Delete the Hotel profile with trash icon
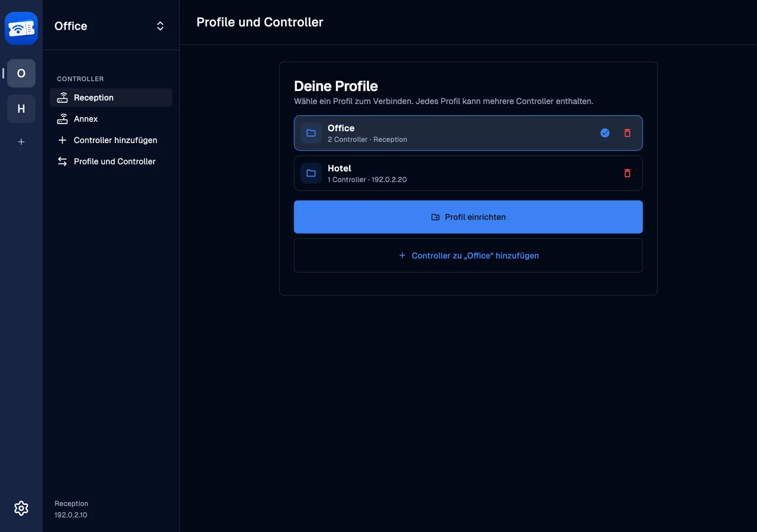This screenshot has height=532, width=757. (x=627, y=173)
